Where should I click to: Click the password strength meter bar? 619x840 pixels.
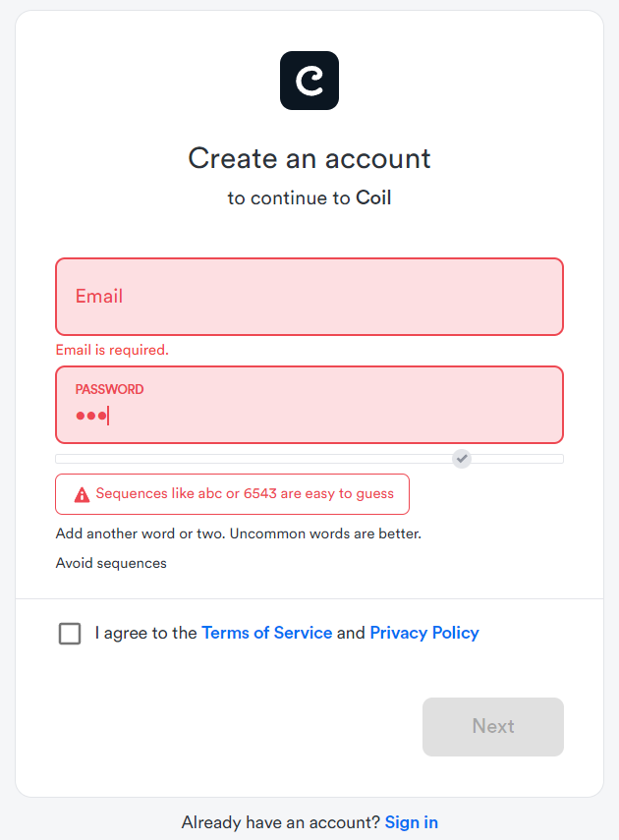(255, 459)
